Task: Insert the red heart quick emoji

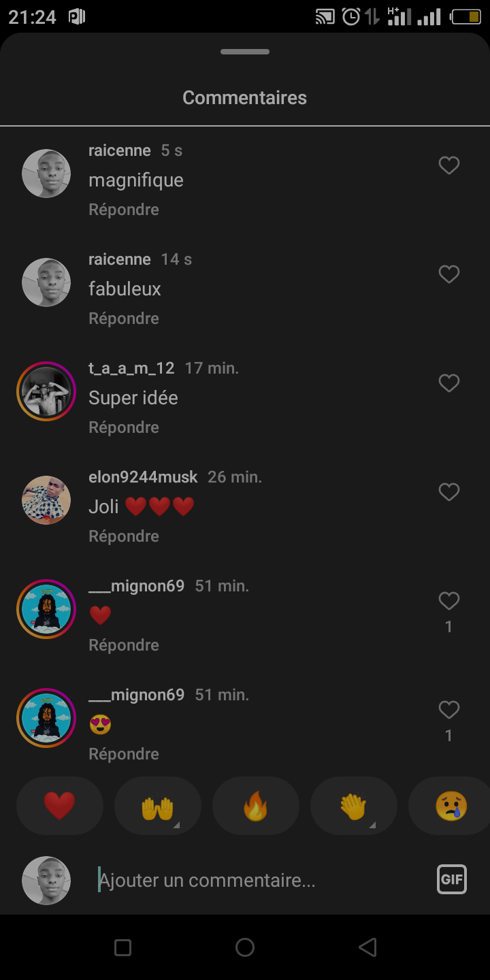Action: 60,806
